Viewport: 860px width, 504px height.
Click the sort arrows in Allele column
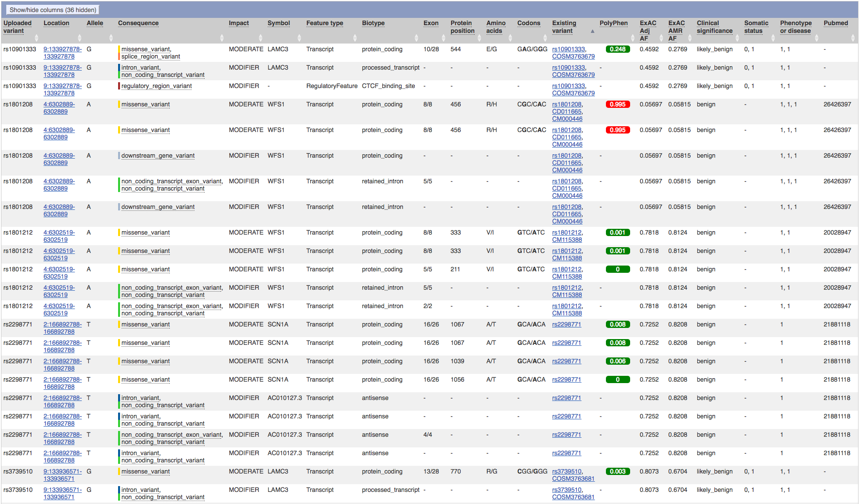(111, 38)
